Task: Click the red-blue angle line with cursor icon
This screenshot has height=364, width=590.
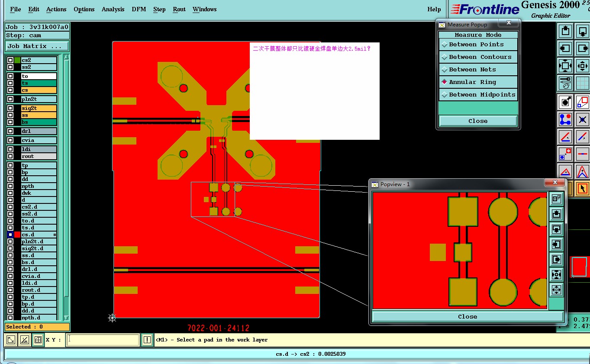Action: (x=565, y=137)
